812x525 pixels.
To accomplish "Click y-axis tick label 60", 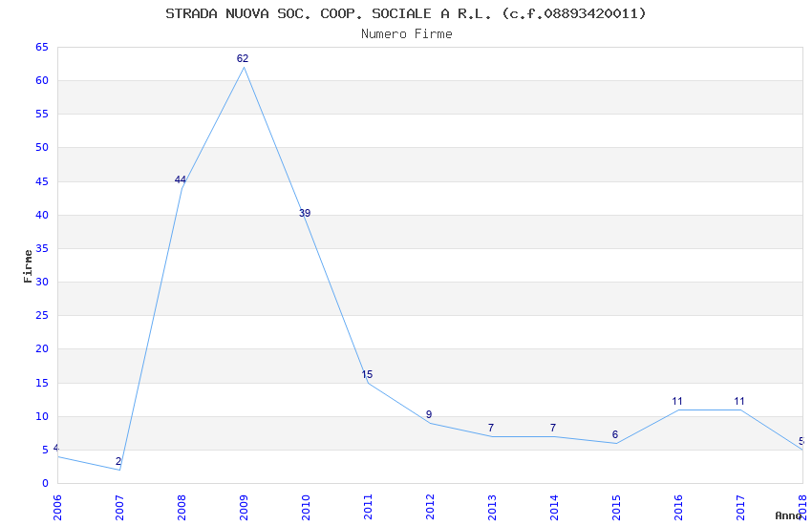I will [x=42, y=80].
